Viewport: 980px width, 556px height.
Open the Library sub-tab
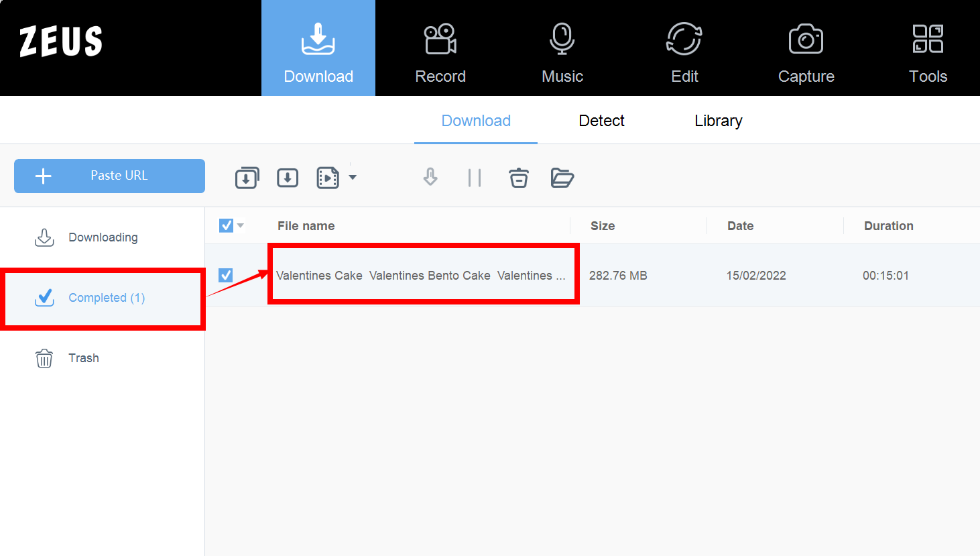[719, 121]
